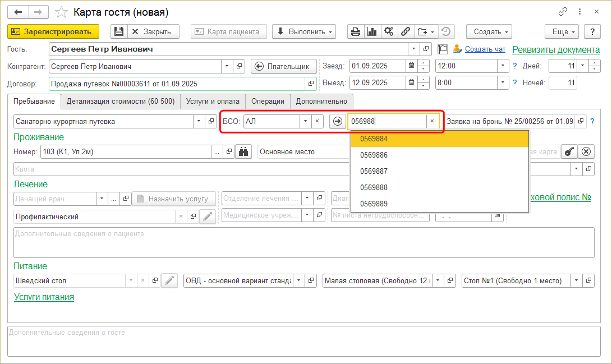Viewport: 612px width, 364px height.
Task: Click the key card icon
Action: (569, 151)
